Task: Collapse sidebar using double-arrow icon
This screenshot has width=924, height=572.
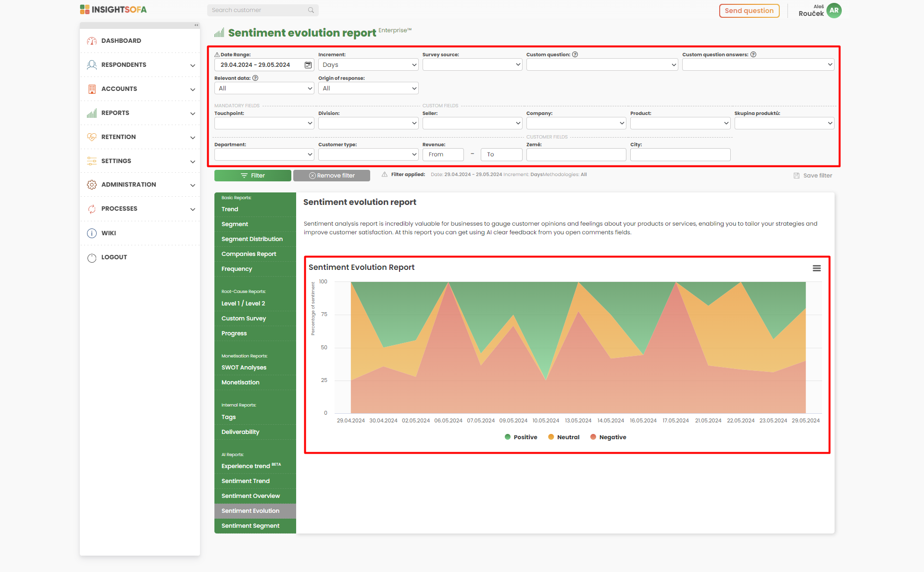Action: pyautogui.click(x=196, y=25)
